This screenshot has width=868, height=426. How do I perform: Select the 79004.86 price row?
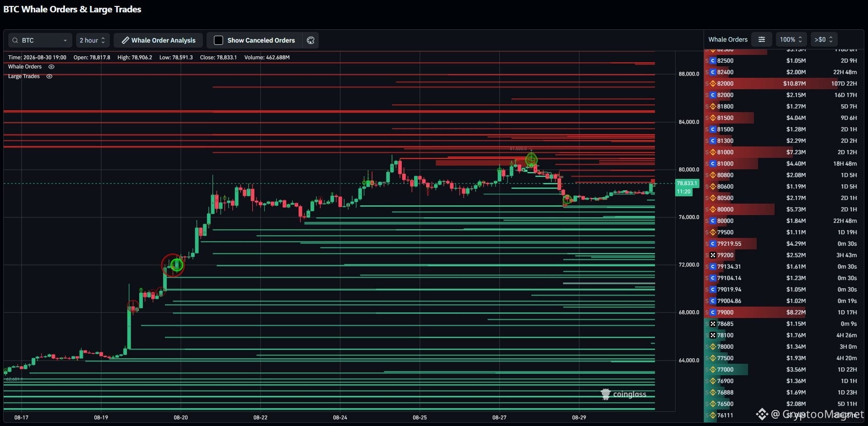(784, 301)
